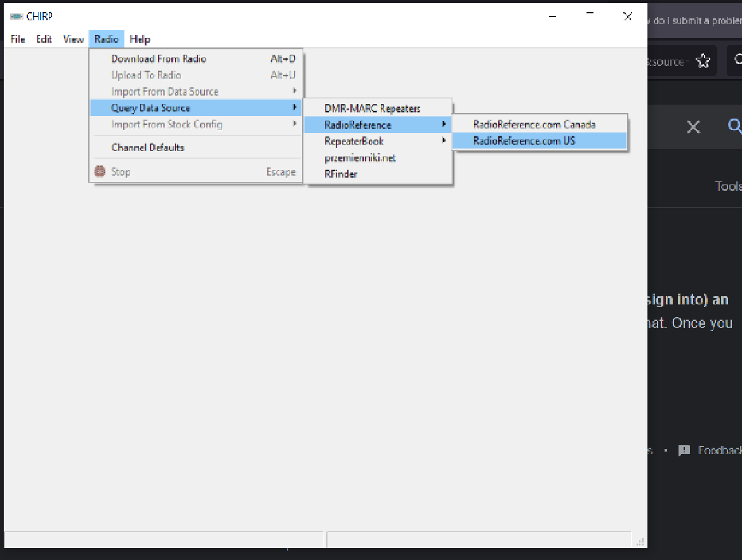Open the Edit menu
This screenshot has height=560, width=742.
coord(44,39)
